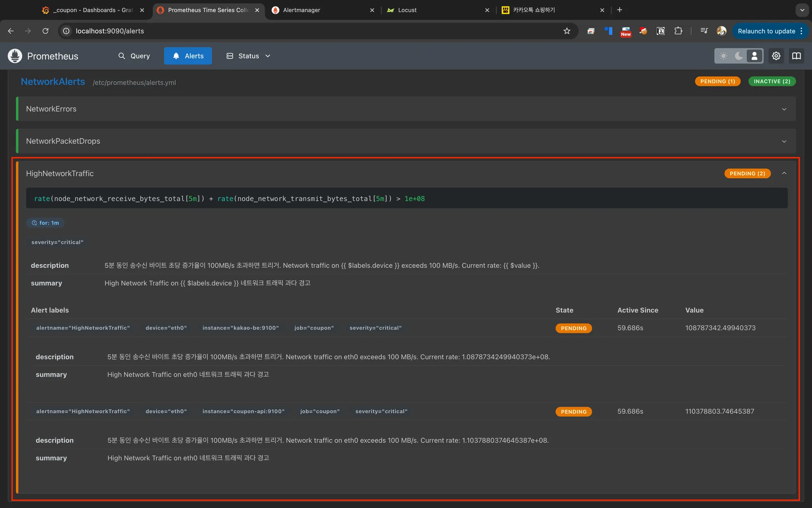812x508 pixels.
Task: Click the browser back arrow
Action: pyautogui.click(x=11, y=31)
